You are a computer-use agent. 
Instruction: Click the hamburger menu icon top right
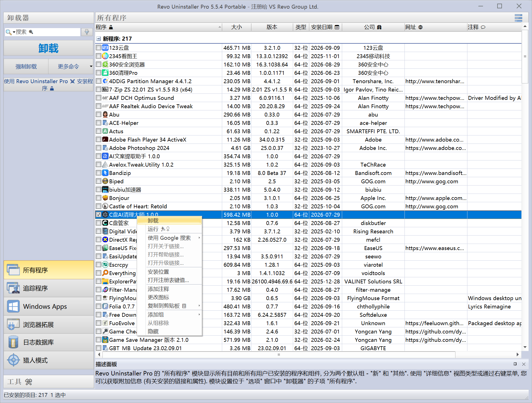(518, 18)
